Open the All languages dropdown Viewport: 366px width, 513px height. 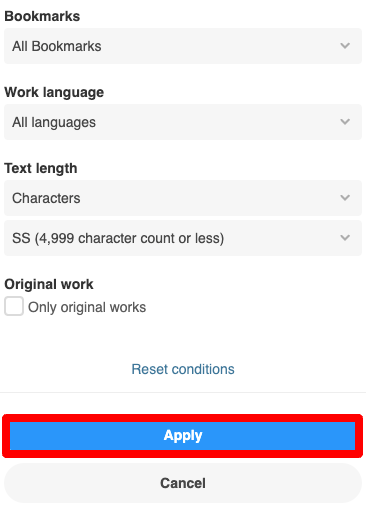(183, 122)
